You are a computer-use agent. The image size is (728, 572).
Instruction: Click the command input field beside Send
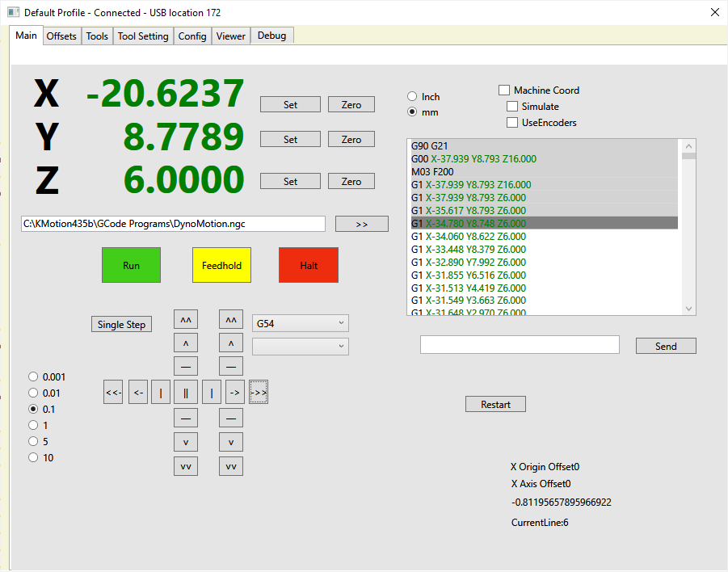520,345
